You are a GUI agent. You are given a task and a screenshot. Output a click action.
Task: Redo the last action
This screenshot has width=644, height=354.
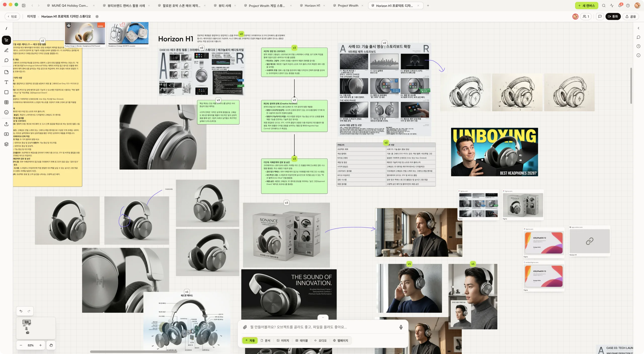pos(29,311)
